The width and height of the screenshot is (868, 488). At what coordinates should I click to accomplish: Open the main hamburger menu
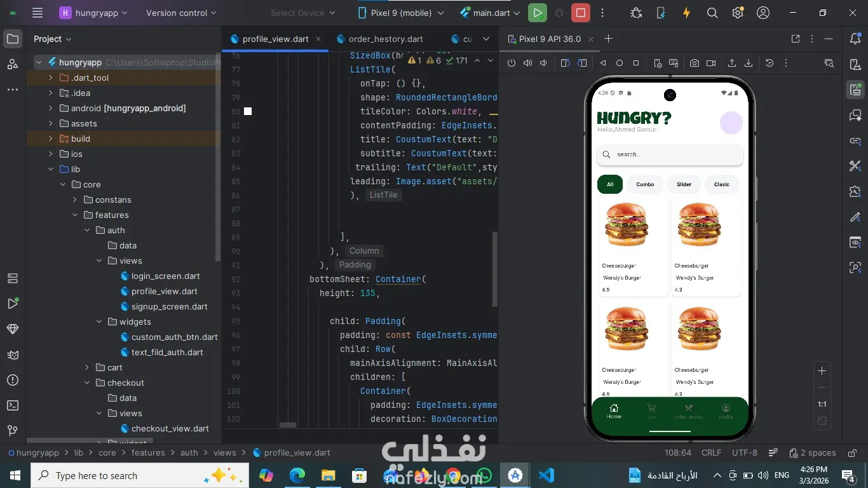pyautogui.click(x=37, y=13)
